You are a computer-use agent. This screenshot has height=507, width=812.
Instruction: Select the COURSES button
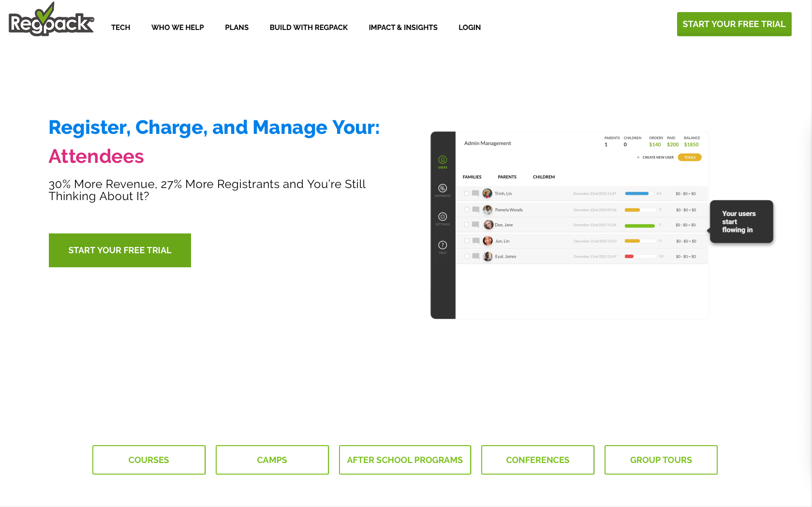click(x=149, y=460)
